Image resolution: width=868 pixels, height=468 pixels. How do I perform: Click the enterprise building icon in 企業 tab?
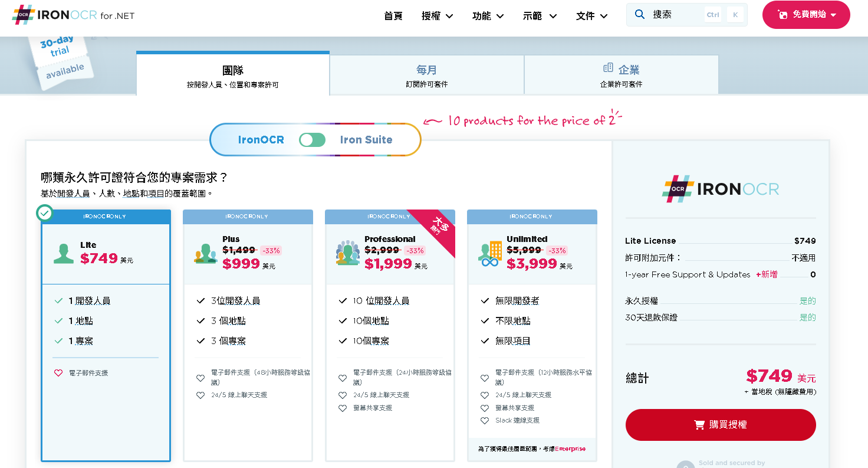click(x=608, y=68)
